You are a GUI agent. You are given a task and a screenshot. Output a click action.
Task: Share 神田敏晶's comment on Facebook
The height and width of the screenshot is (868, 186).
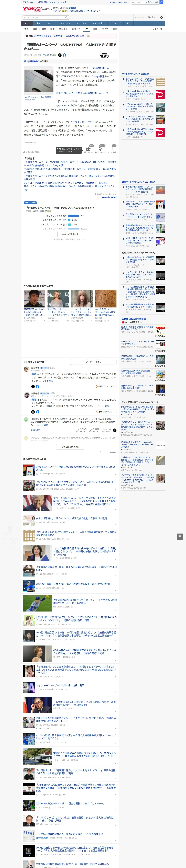pyautogui.click(x=38, y=412)
